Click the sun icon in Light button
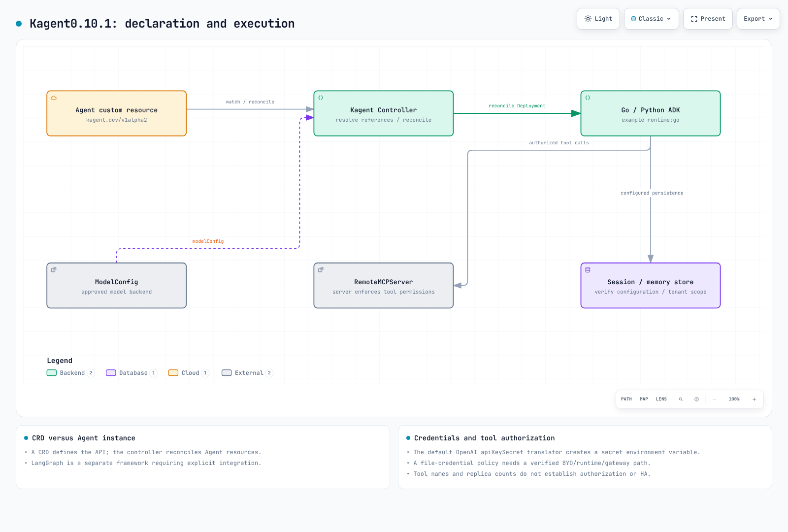Screen dimensions: 788x532 [588, 19]
